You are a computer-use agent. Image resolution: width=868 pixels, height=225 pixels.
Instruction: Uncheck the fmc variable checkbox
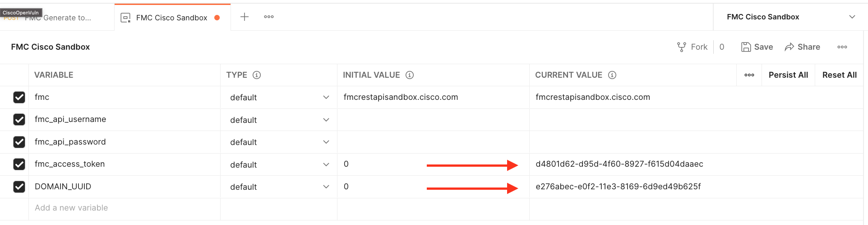[x=19, y=97]
